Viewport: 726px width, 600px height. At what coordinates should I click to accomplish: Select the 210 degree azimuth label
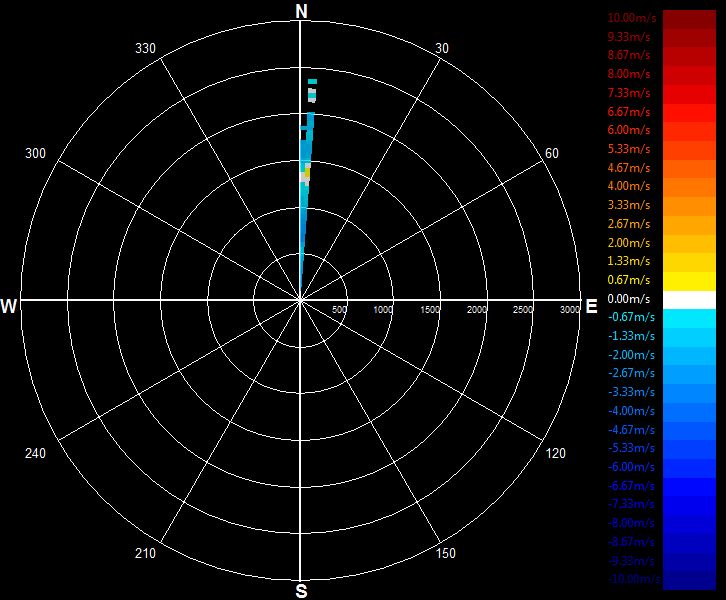tap(145, 553)
